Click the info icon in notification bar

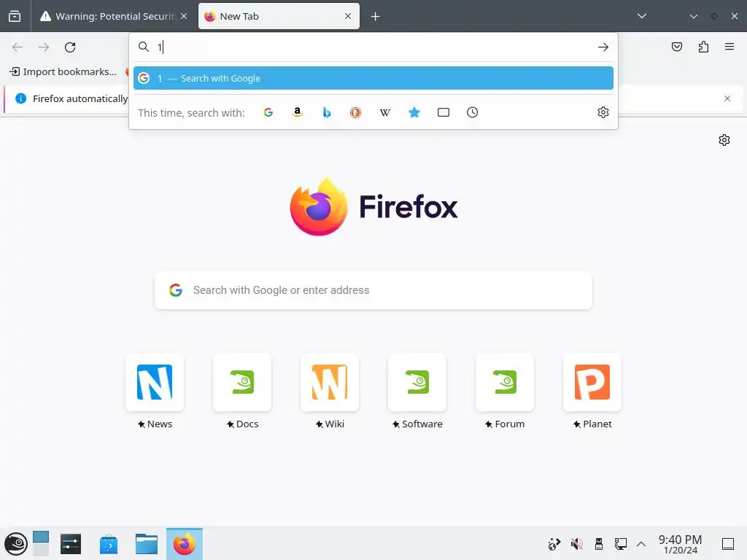pyautogui.click(x=20, y=98)
